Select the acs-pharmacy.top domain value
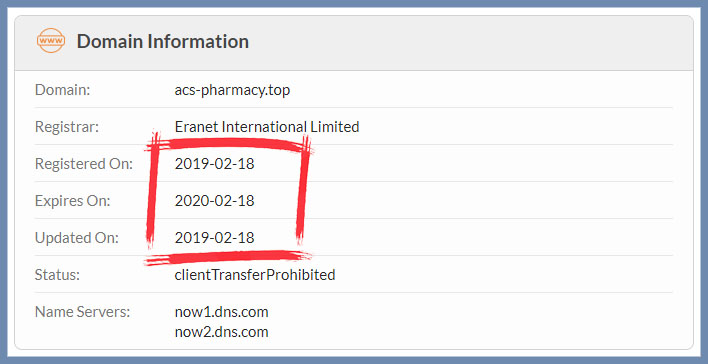The width and height of the screenshot is (708, 364). pyautogui.click(x=232, y=90)
